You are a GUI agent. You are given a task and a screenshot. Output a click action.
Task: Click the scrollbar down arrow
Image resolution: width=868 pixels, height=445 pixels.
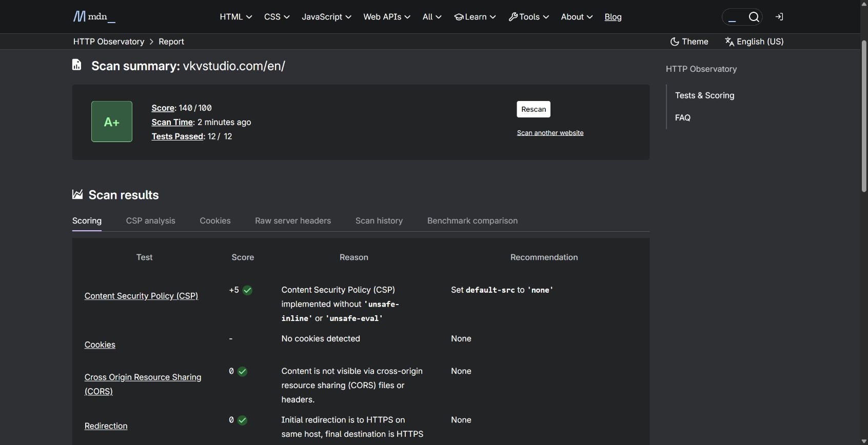click(864, 441)
